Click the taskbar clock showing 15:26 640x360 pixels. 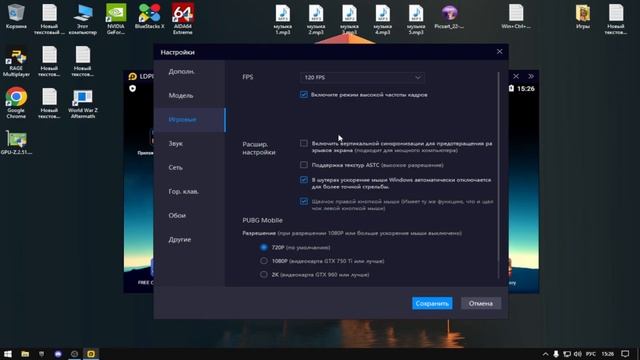coord(608,354)
